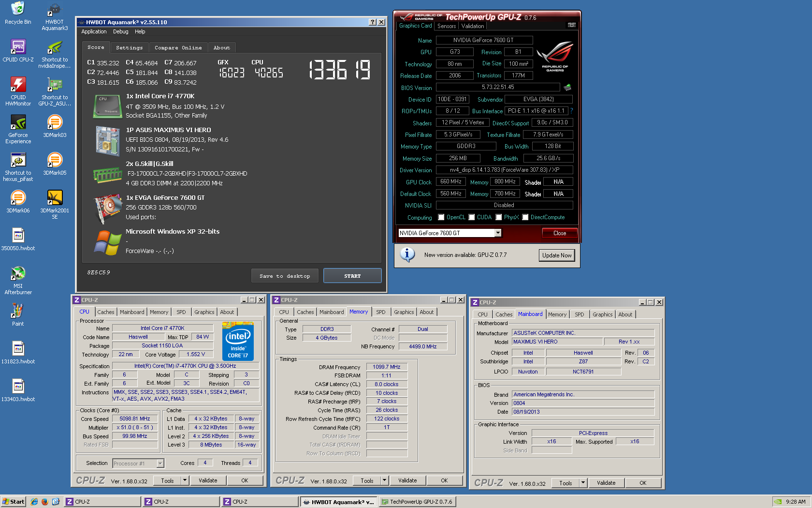Open 3DMark05 desktop icon

[55, 164]
